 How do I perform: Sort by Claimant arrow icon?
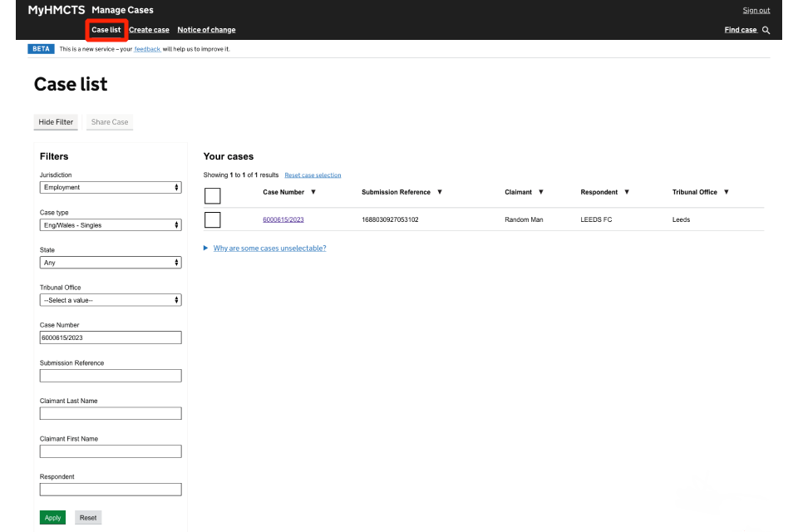point(541,192)
